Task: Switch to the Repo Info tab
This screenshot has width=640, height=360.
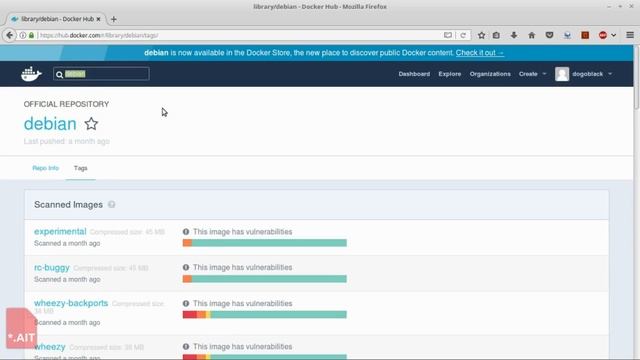Action: click(45, 168)
